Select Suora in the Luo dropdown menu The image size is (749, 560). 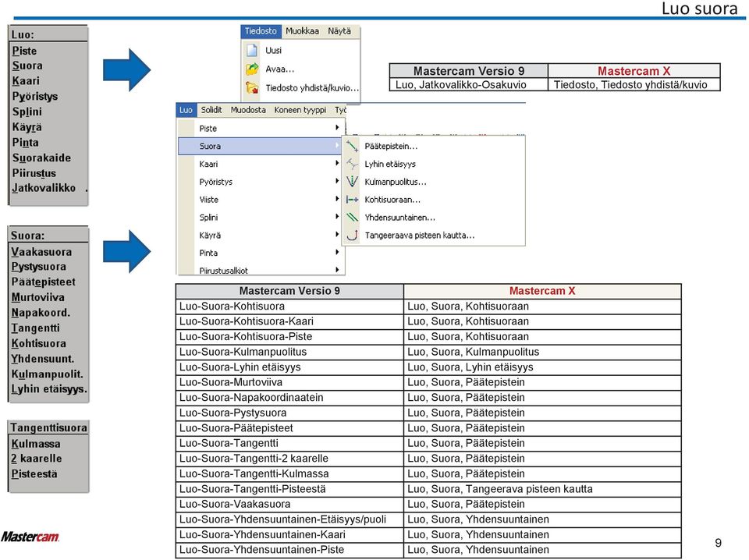pos(261,146)
